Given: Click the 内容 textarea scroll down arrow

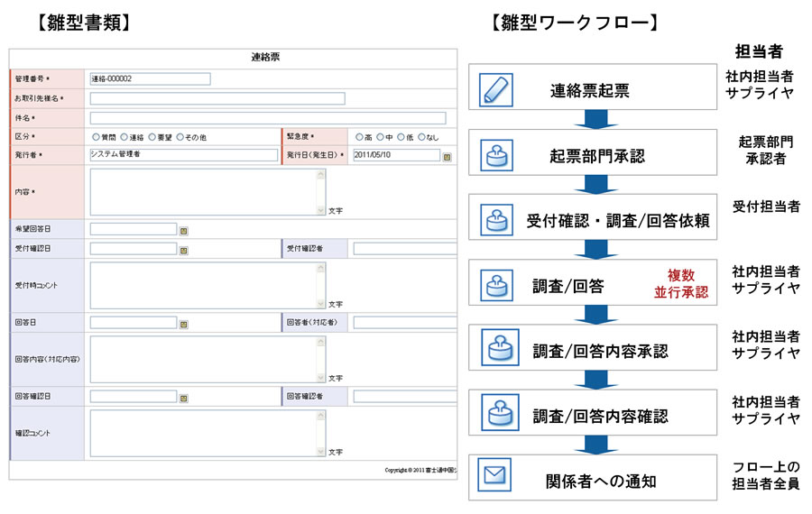Looking at the screenshot, I should point(320,211).
